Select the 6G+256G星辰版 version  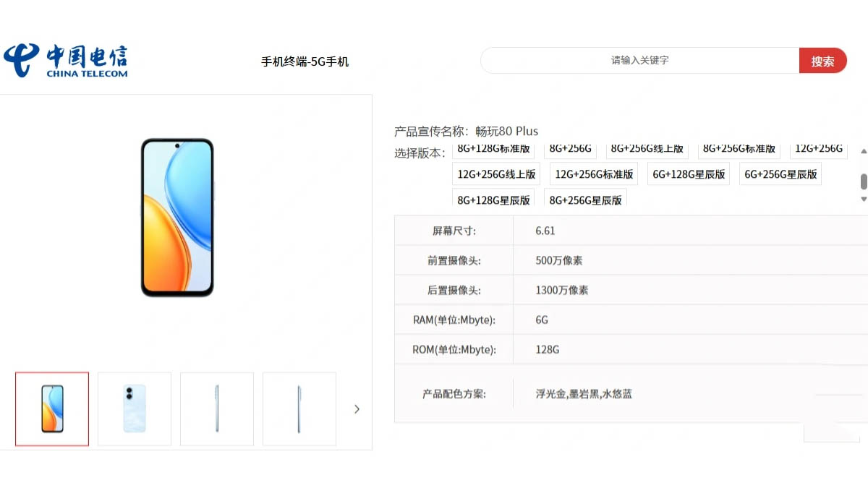pyautogui.click(x=780, y=174)
